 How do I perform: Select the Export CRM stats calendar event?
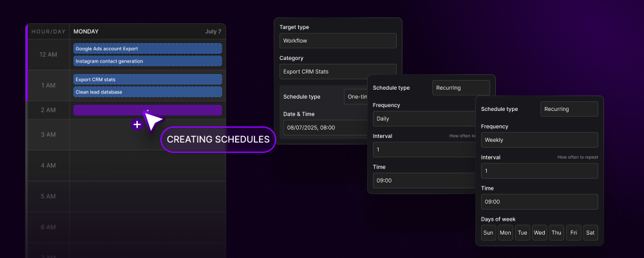(148, 79)
